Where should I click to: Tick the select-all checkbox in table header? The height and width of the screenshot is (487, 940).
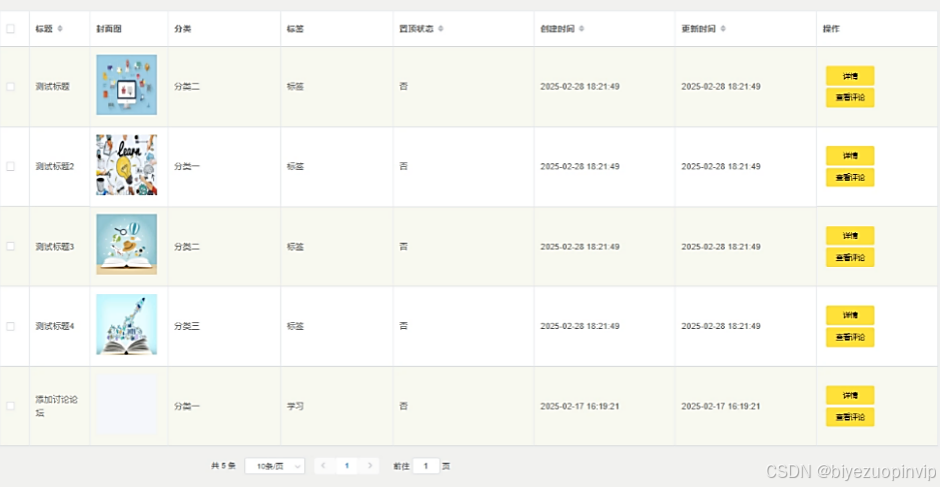click(x=10, y=29)
